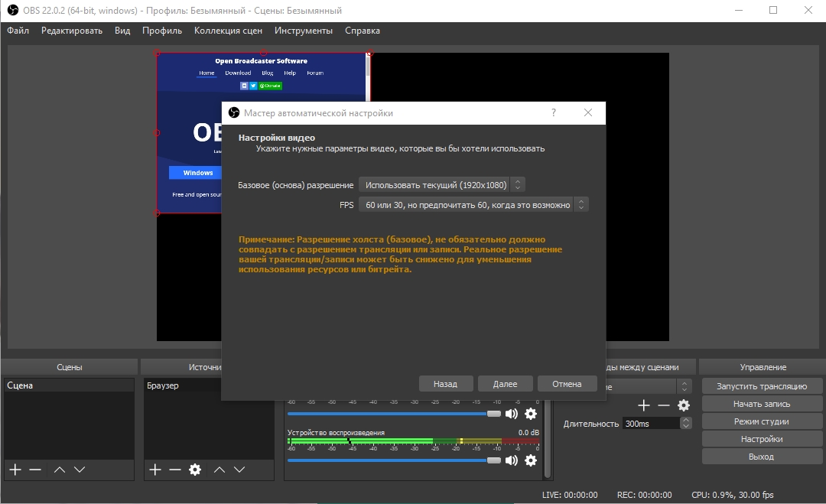Click Начать запись button
The height and width of the screenshot is (504, 826).
click(x=762, y=404)
